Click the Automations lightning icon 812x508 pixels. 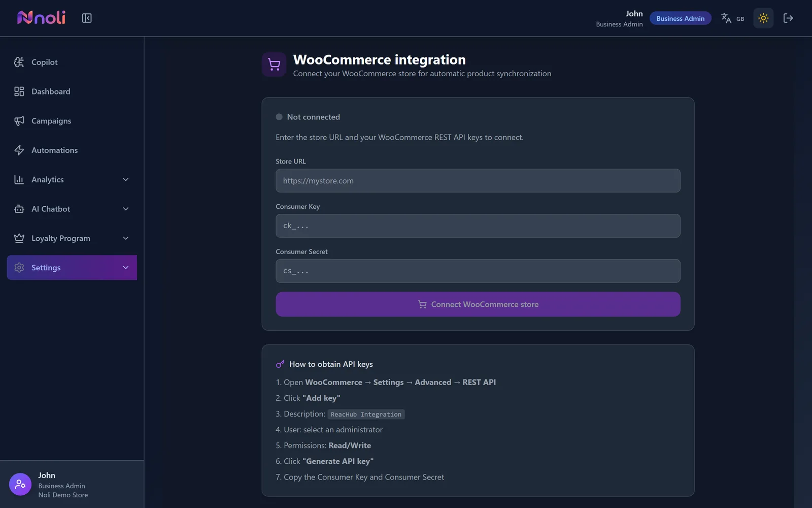19,150
